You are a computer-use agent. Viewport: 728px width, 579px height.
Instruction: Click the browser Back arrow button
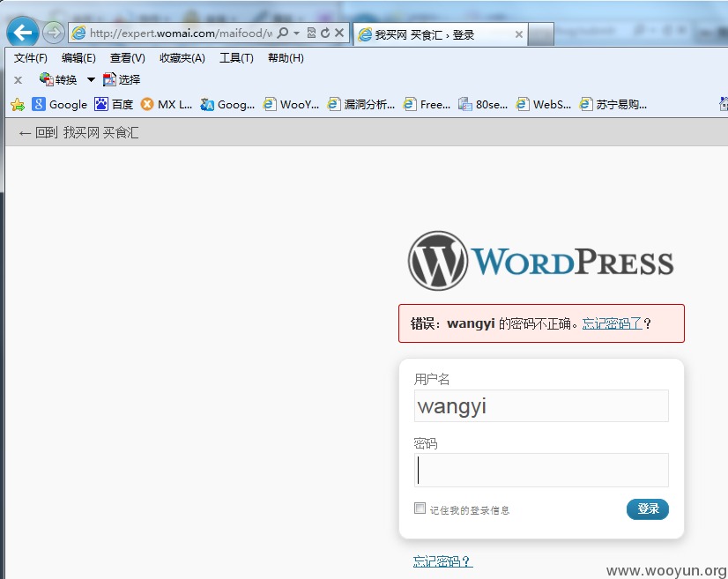pos(22,33)
